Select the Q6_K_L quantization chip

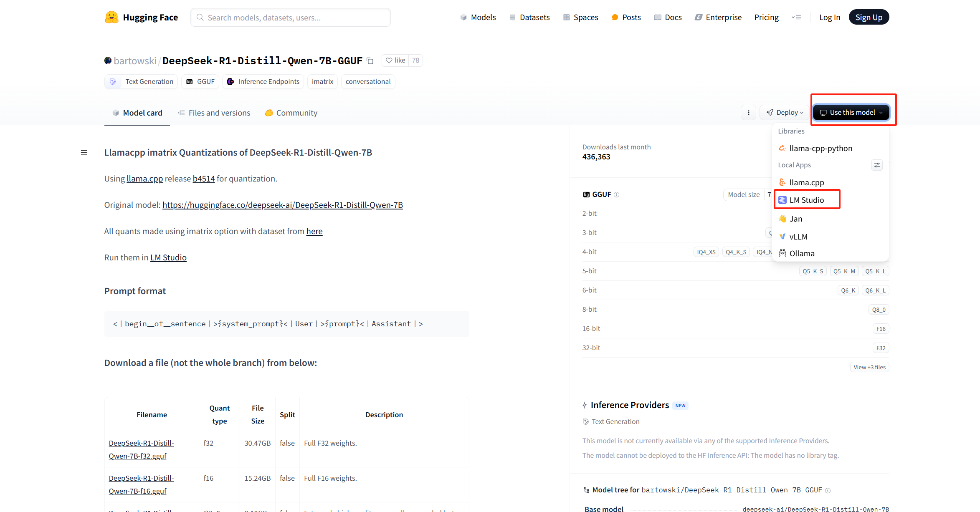pos(875,290)
